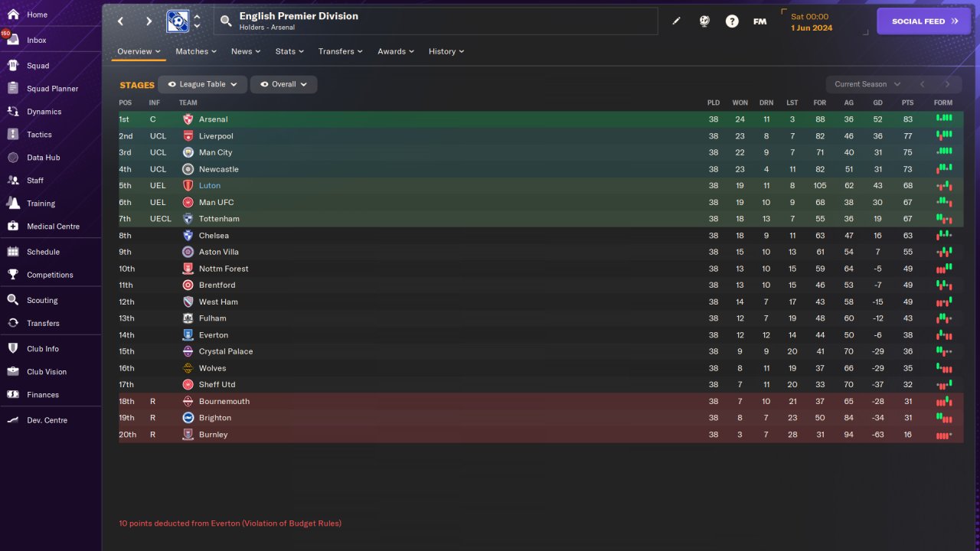
Task: Select the History tab
Action: 446,51
